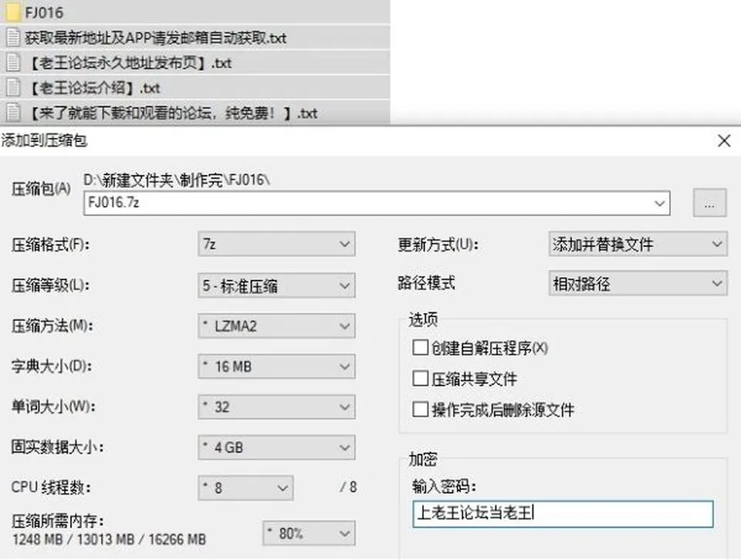Click the archive name field FJ016.7z

click(x=377, y=203)
